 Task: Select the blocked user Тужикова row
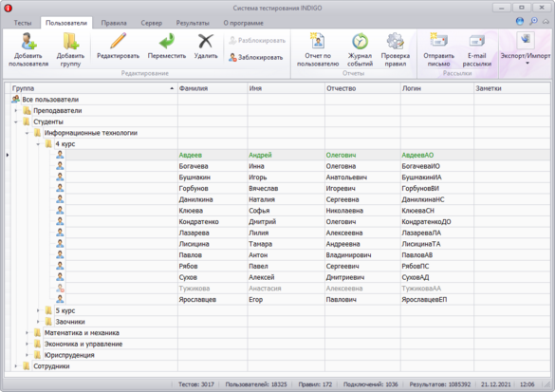pos(278,289)
